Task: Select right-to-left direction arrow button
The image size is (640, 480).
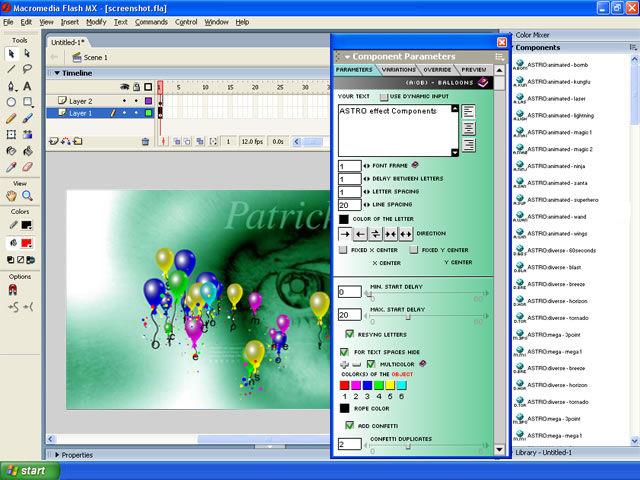Action: pyautogui.click(x=360, y=234)
